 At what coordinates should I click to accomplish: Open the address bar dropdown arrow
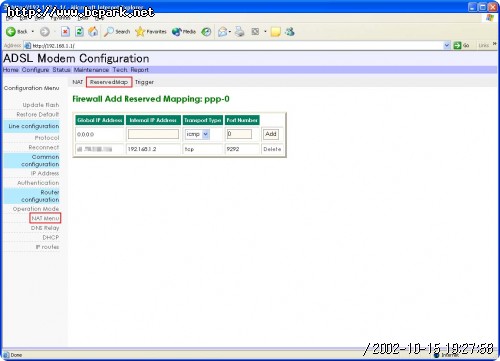pyautogui.click(x=447, y=45)
